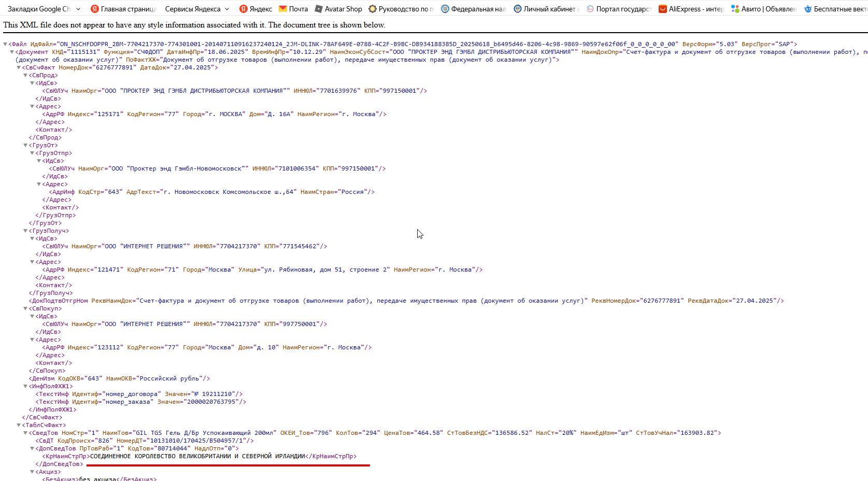
Task: Open the Главная страница Yandex bookmark
Action: 123,9
